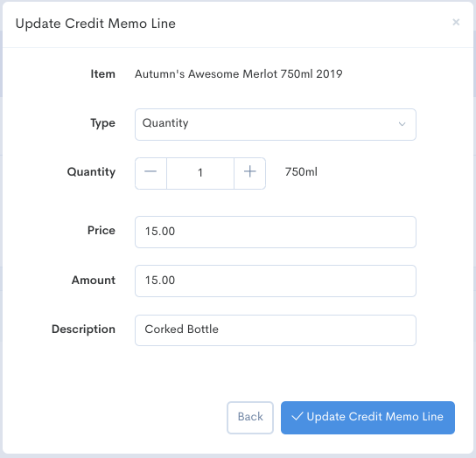Click the Amount field label
This screenshot has width=476, height=458.
click(94, 280)
